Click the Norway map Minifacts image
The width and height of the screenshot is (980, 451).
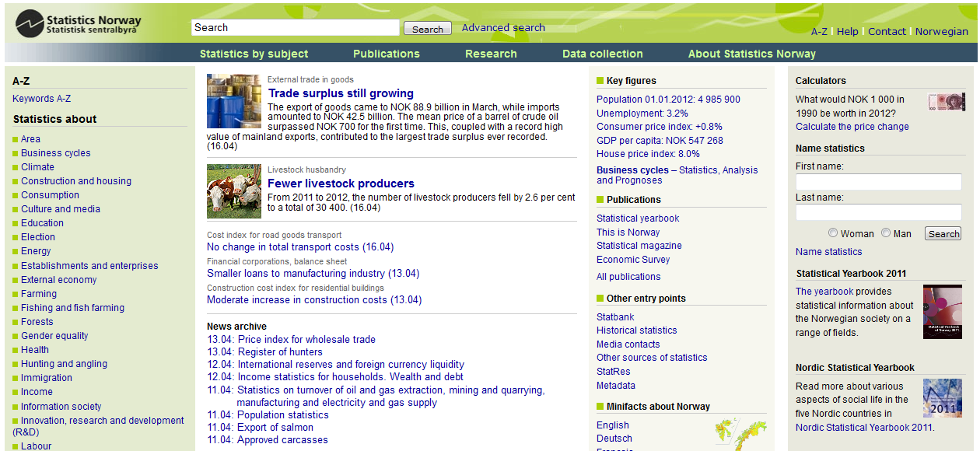click(740, 434)
